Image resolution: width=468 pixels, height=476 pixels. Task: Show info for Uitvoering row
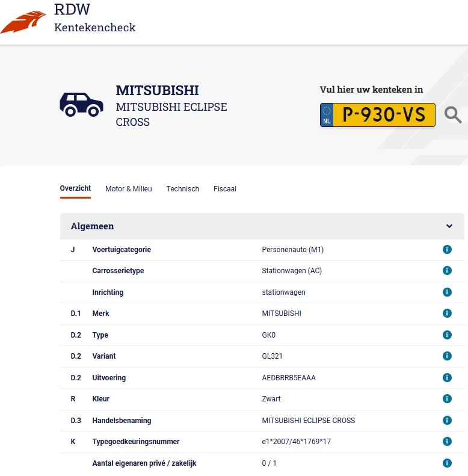click(447, 378)
